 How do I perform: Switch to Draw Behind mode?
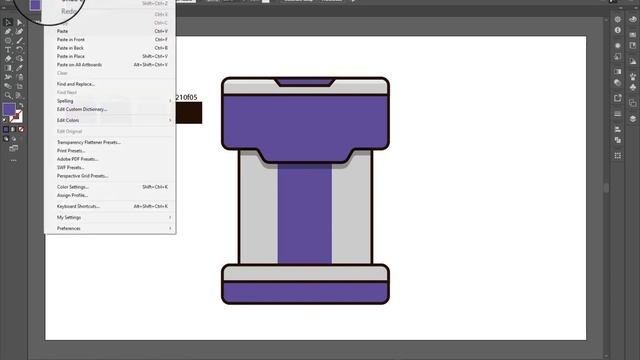pyautogui.click(x=13, y=139)
